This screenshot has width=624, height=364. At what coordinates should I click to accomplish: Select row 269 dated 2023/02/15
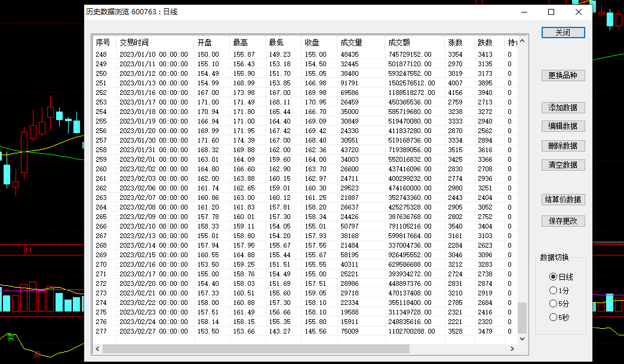click(305, 255)
